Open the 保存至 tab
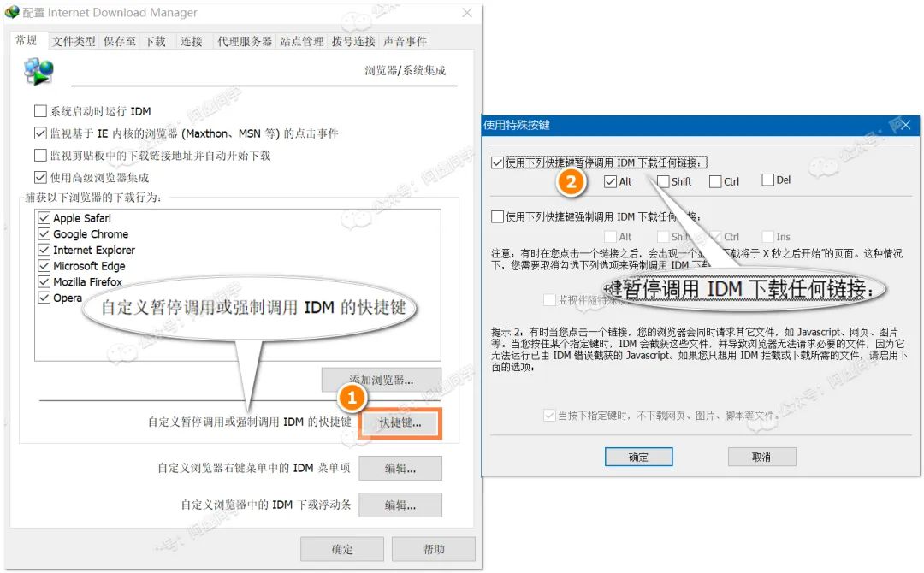The image size is (924, 573). (x=120, y=41)
